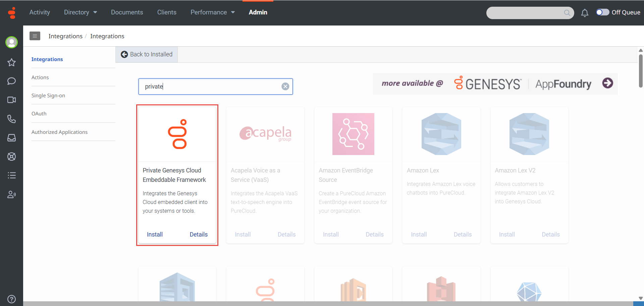
Task: Click the favorites star sidebar icon
Action: [12, 62]
